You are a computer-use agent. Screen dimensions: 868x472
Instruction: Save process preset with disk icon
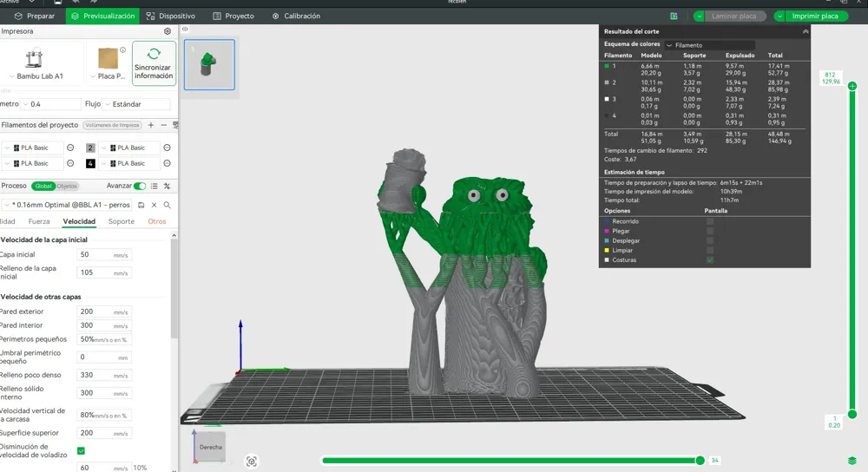[x=141, y=206]
